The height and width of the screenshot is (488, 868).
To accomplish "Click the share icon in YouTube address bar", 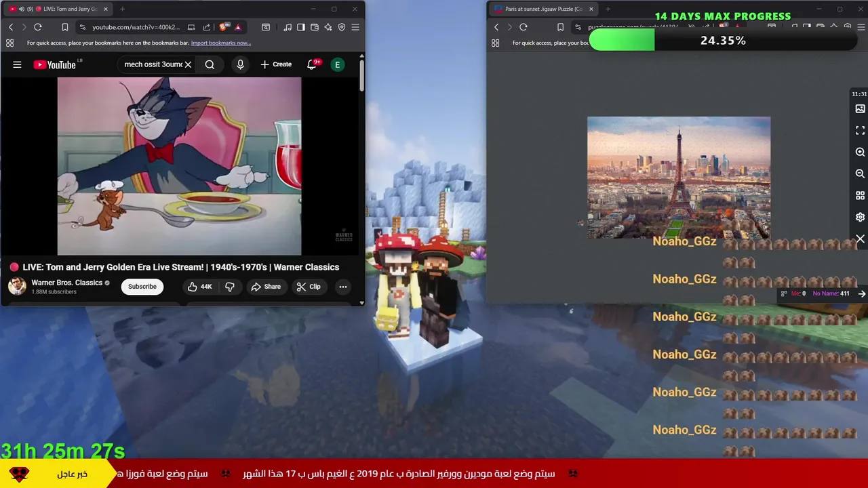I will point(206,27).
